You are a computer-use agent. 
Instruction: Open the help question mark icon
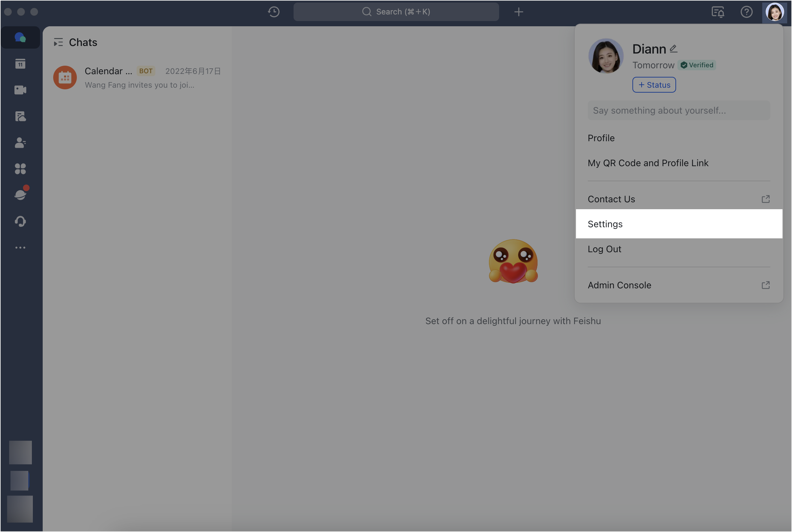[746, 12]
